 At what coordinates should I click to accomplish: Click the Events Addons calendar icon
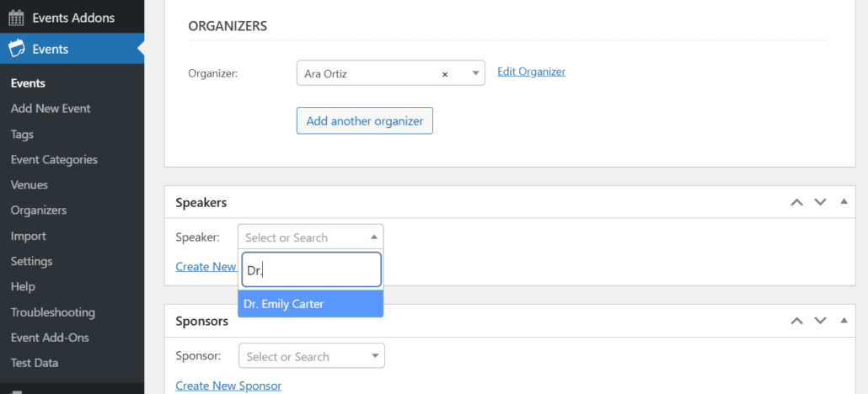coord(16,17)
